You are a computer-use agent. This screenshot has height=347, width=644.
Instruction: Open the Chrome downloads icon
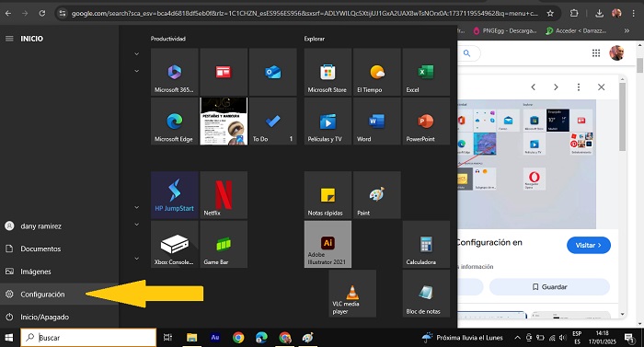click(599, 13)
